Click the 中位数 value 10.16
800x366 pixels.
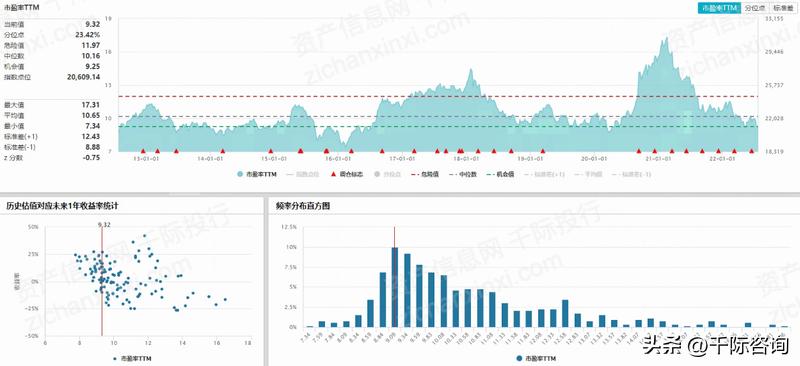point(91,56)
